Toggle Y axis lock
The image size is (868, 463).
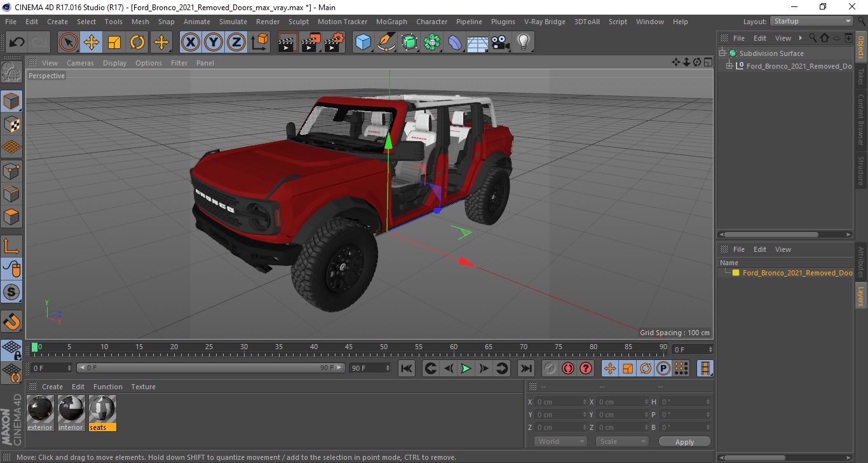(214, 43)
